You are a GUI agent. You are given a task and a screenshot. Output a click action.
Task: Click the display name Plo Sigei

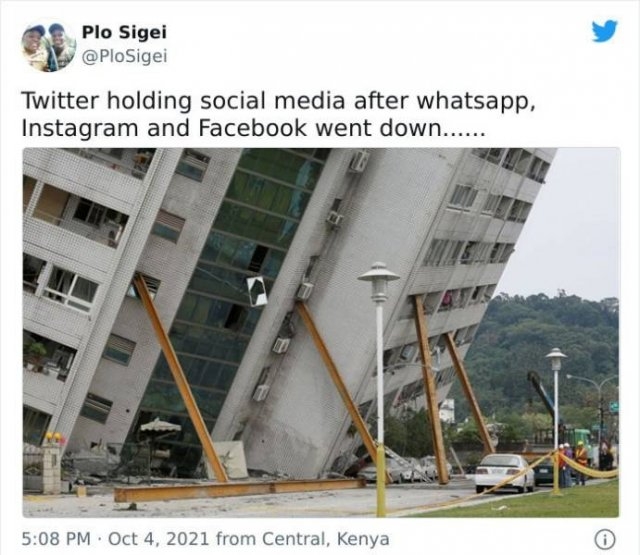pos(124,32)
